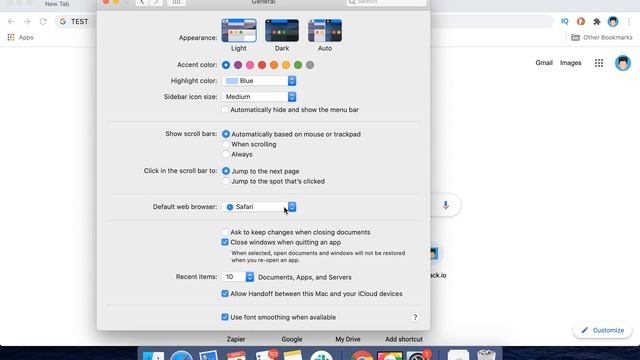
Task: Click Add shortcut
Action: (x=404, y=339)
